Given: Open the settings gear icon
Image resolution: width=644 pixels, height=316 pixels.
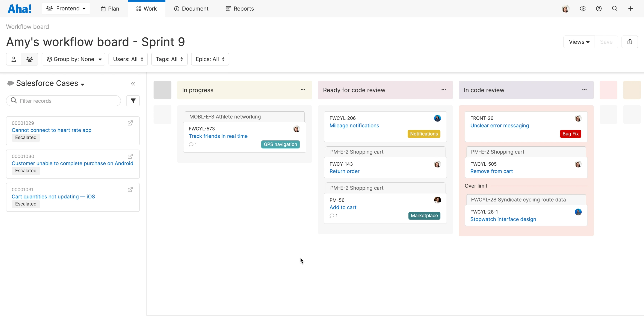Looking at the screenshot, I should 583,8.
